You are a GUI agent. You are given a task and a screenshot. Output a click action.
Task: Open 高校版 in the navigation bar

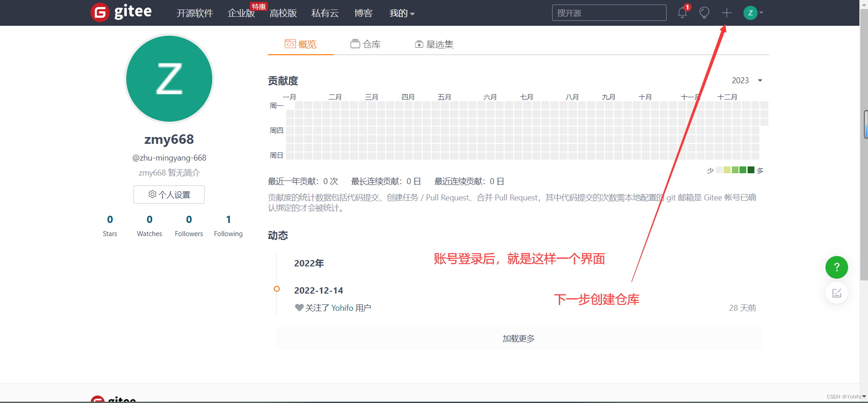283,13
